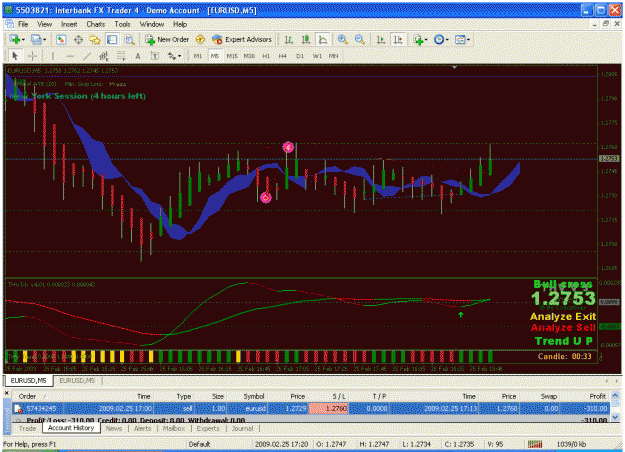
Task: Open the MetaEditor yellow diamond icon
Action: (x=200, y=39)
